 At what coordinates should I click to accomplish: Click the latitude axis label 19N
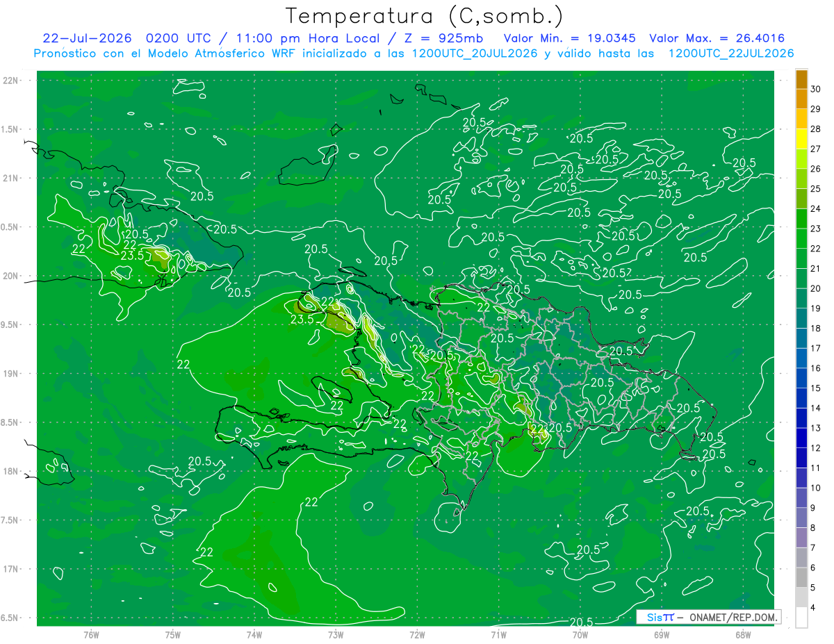coord(10,374)
